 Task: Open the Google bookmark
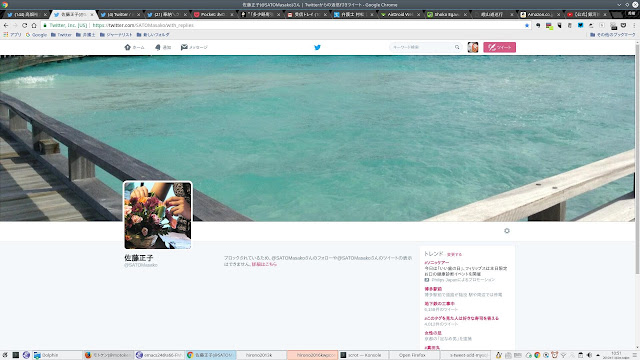[36, 35]
